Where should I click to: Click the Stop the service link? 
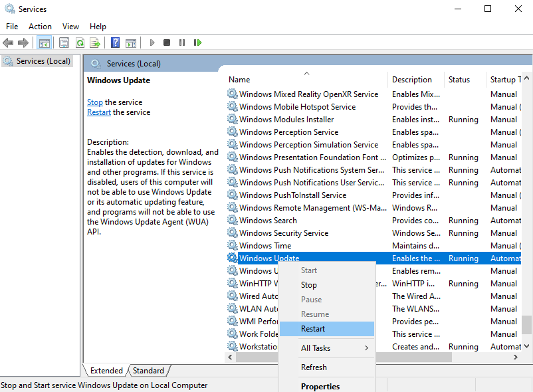[95, 102]
